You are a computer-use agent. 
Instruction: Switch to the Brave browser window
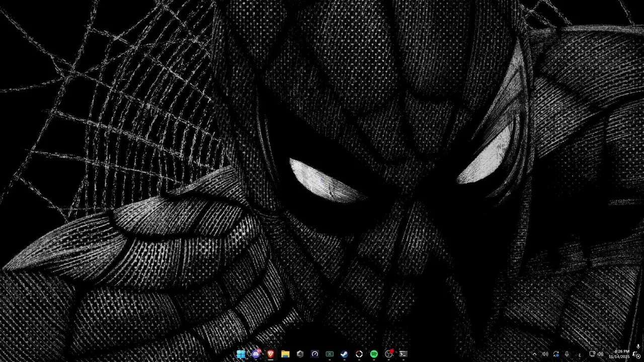click(x=271, y=354)
